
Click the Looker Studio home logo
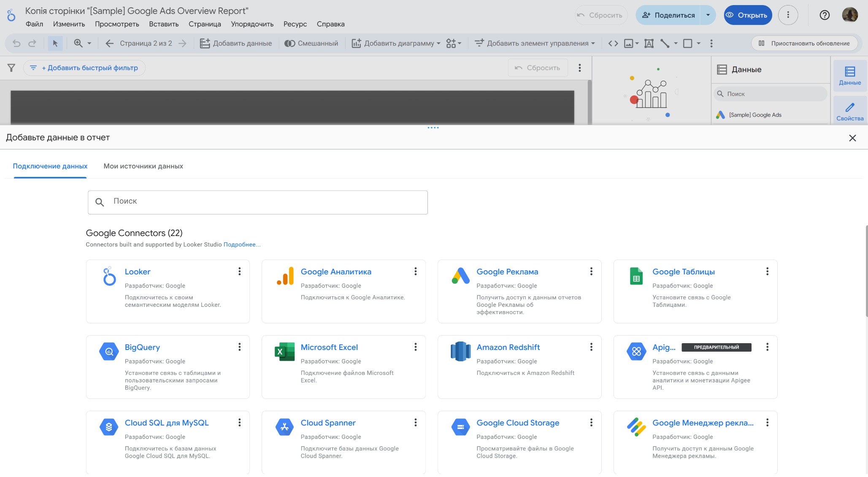coord(11,15)
